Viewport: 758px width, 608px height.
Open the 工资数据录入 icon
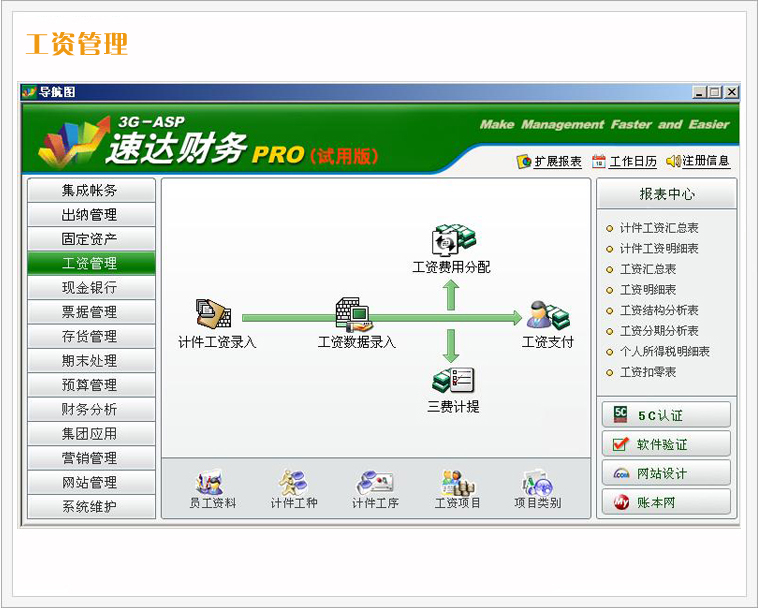click(x=353, y=314)
